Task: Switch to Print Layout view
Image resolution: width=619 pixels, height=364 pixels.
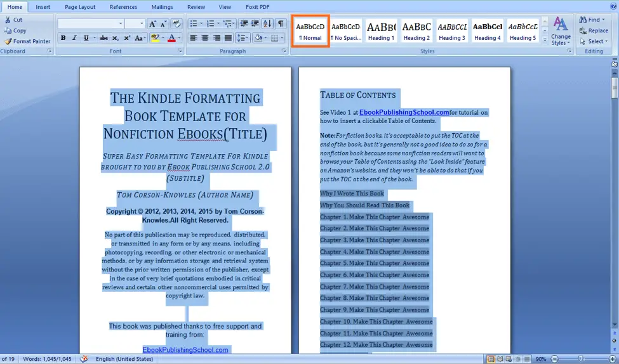Action: click(x=491, y=359)
